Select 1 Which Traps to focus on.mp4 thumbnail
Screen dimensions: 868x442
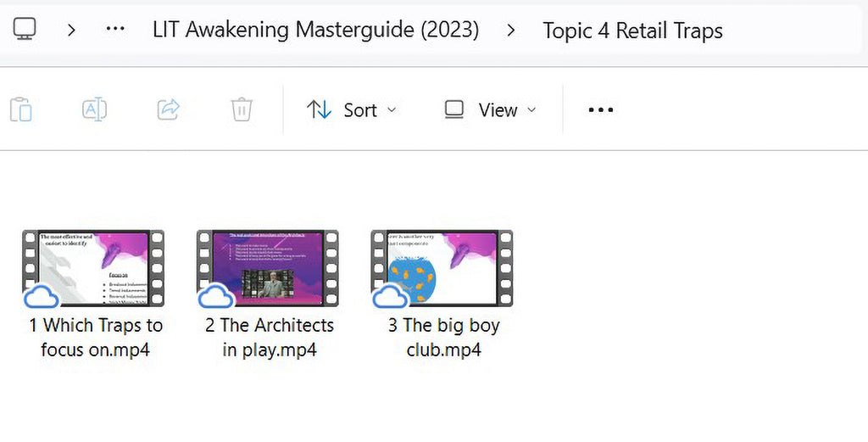pyautogui.click(x=93, y=268)
